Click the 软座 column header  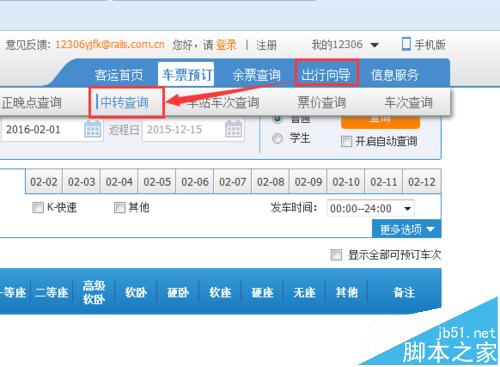[220, 292]
